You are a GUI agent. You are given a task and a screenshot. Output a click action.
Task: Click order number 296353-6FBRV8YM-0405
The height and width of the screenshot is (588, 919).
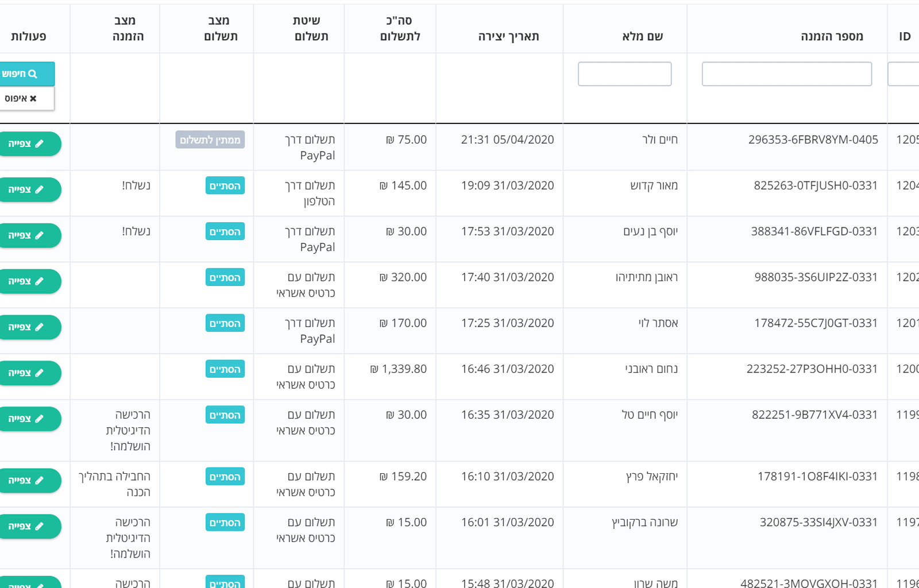(813, 140)
